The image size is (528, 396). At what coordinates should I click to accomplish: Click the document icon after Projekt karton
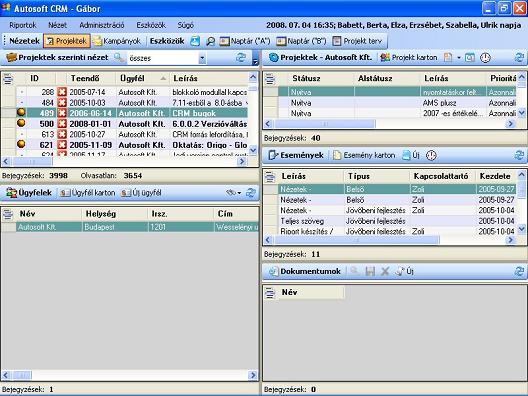point(448,58)
